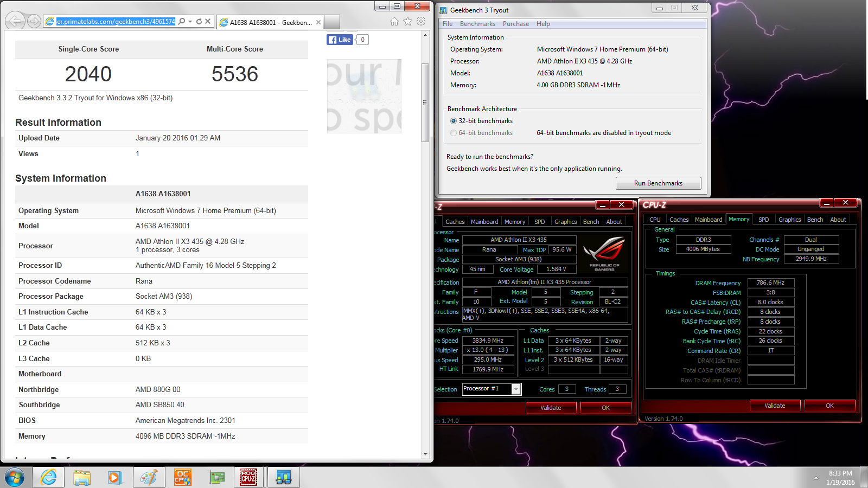Switch to SPD tab in left CPU-Z
Image resolution: width=868 pixels, height=488 pixels.
tap(539, 222)
